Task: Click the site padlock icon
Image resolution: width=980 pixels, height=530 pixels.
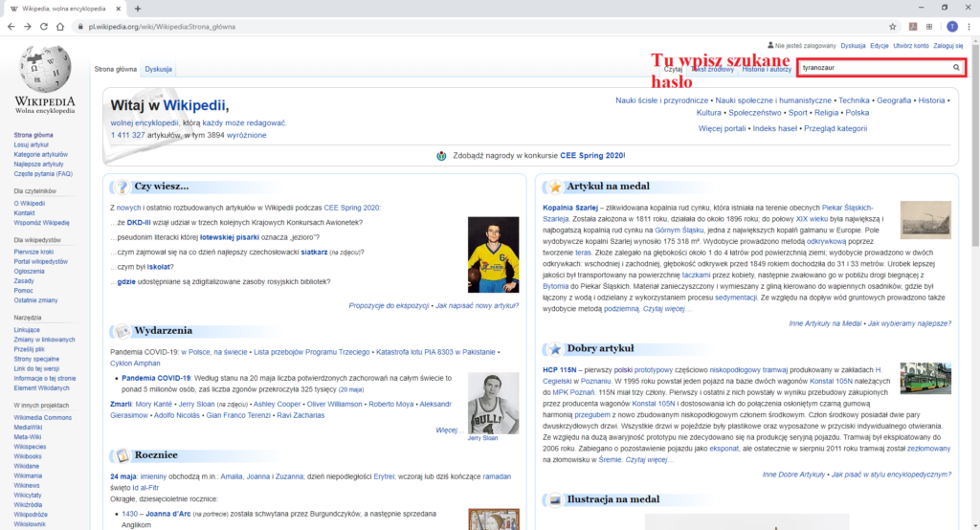Action: pos(80,27)
